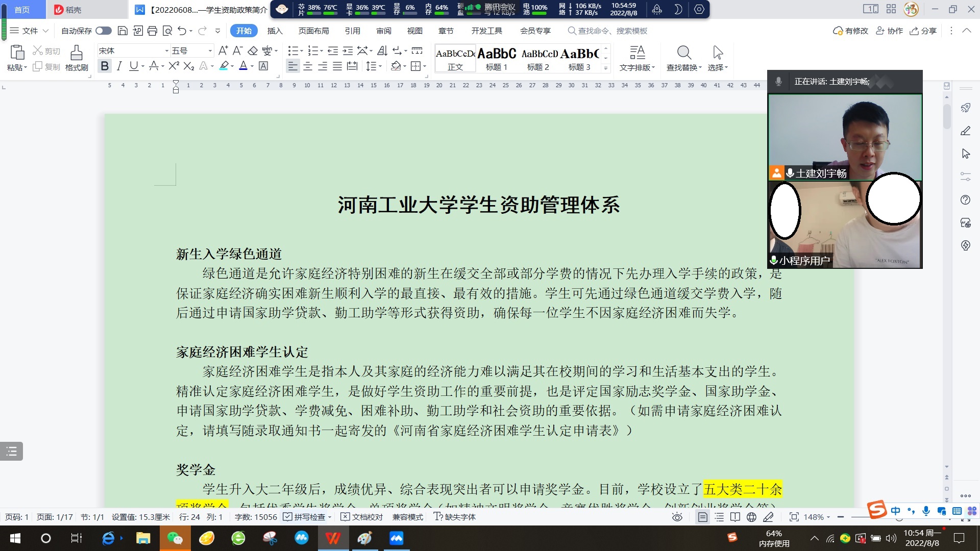Screen dimensions: 980x551
Task: Apply underline to text
Action: [x=133, y=66]
